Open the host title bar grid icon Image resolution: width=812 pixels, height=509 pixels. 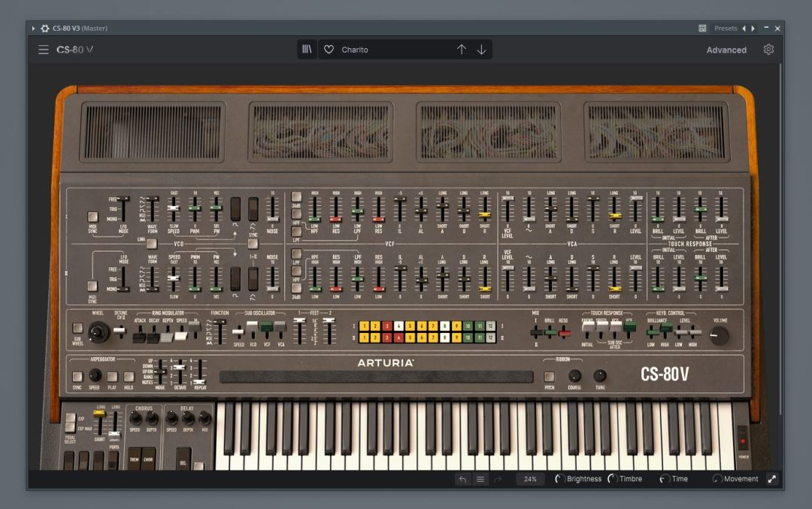click(x=702, y=29)
